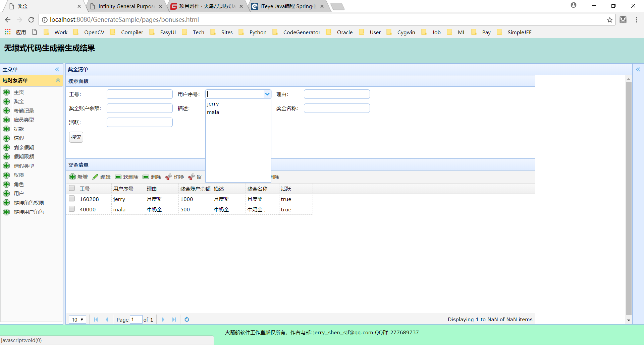Toggle the 用户序号 combo box arrow

point(267,94)
